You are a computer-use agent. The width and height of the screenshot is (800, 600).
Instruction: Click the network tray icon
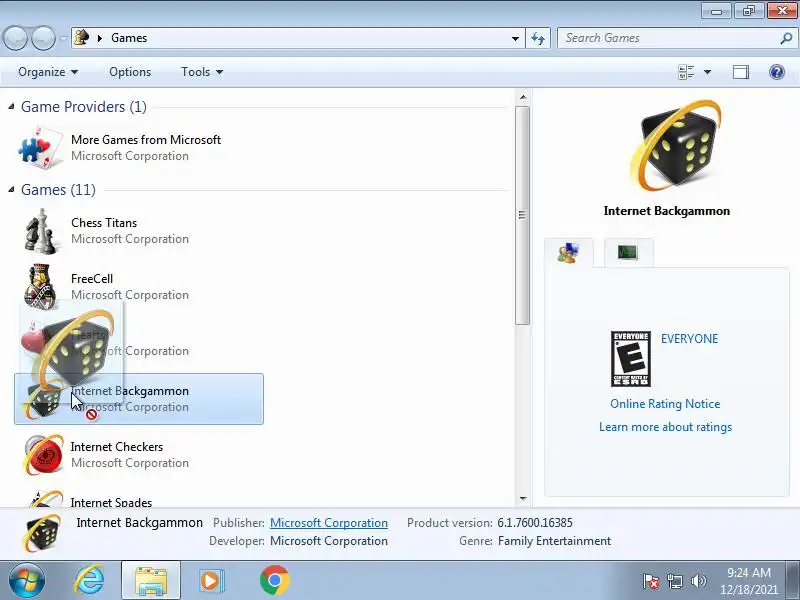click(x=674, y=581)
